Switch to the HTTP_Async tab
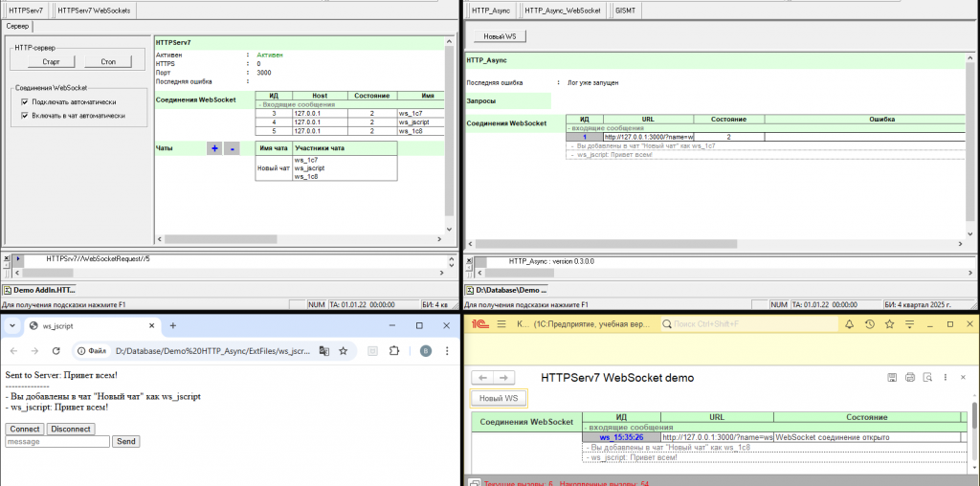 click(x=491, y=11)
